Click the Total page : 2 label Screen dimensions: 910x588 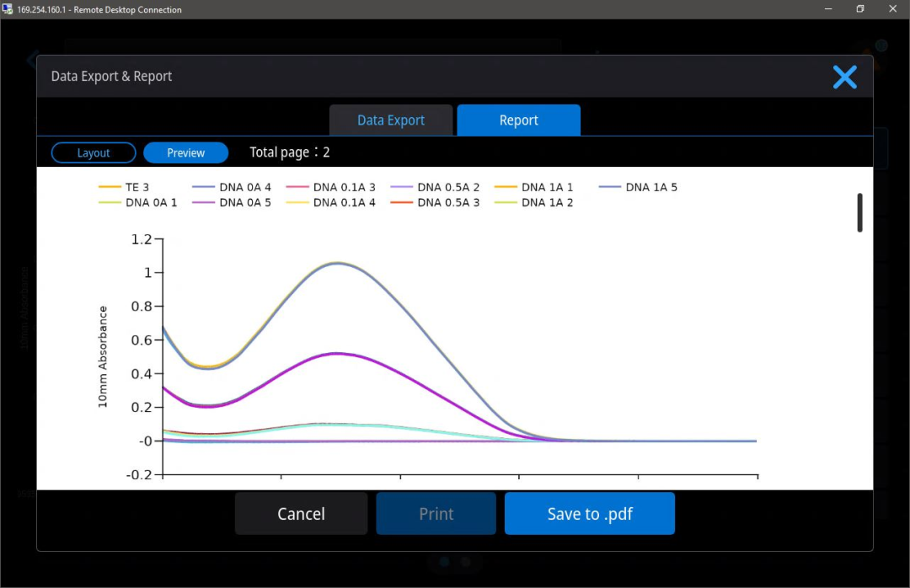(290, 152)
